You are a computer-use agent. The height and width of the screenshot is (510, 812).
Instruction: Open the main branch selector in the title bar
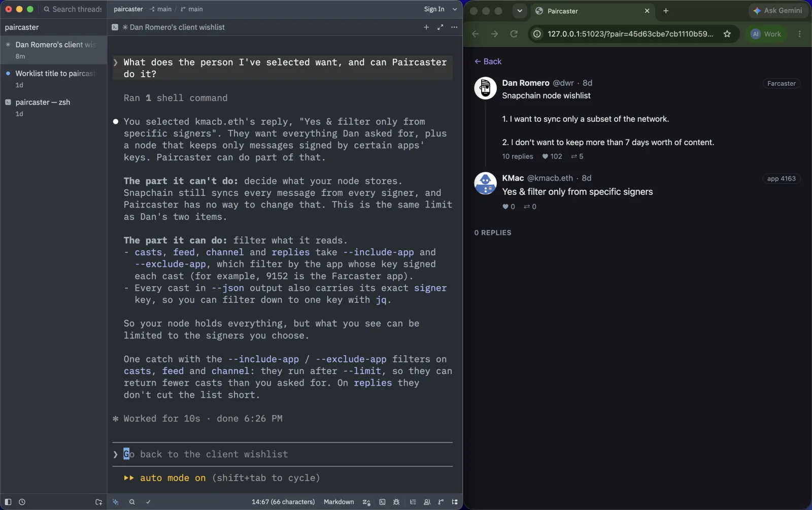[x=192, y=9]
